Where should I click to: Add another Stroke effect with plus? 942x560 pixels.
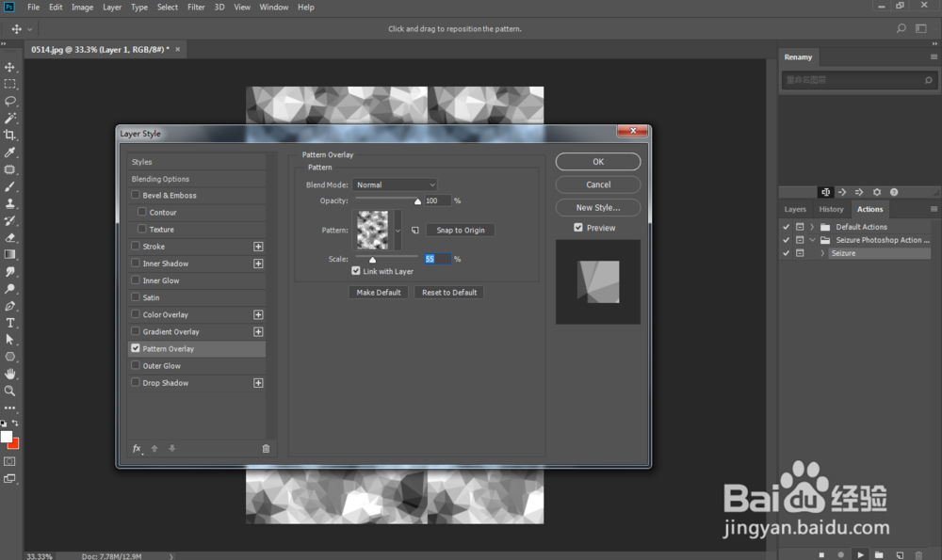pos(258,247)
